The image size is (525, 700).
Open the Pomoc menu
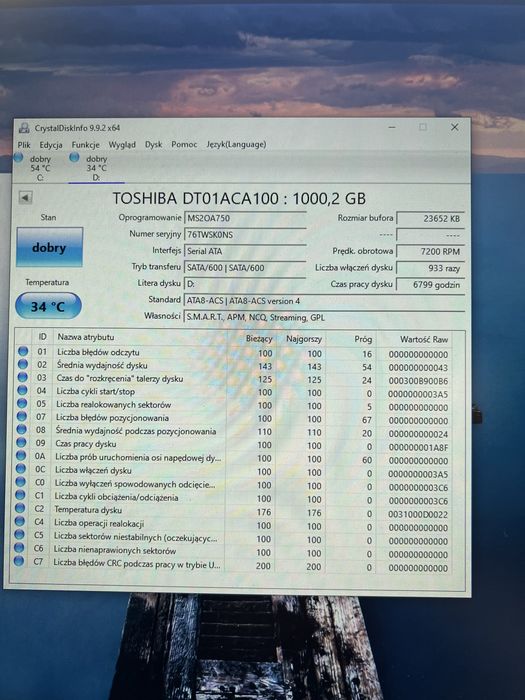(x=184, y=144)
